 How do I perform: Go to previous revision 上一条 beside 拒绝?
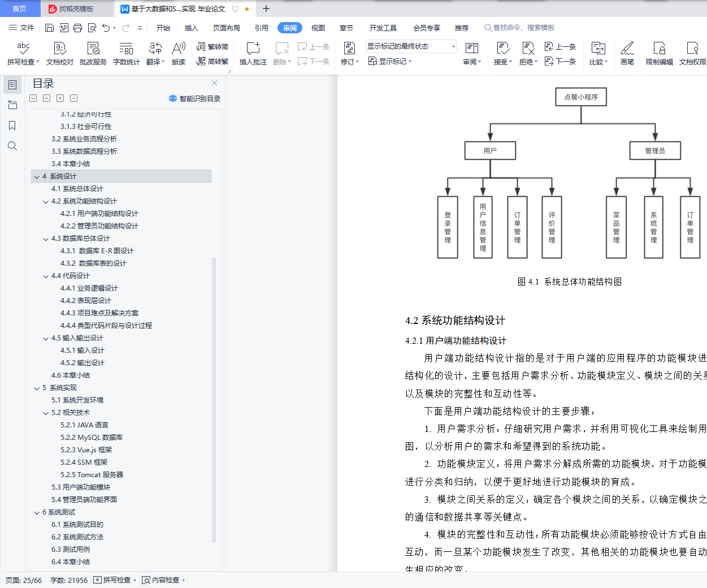click(x=560, y=47)
